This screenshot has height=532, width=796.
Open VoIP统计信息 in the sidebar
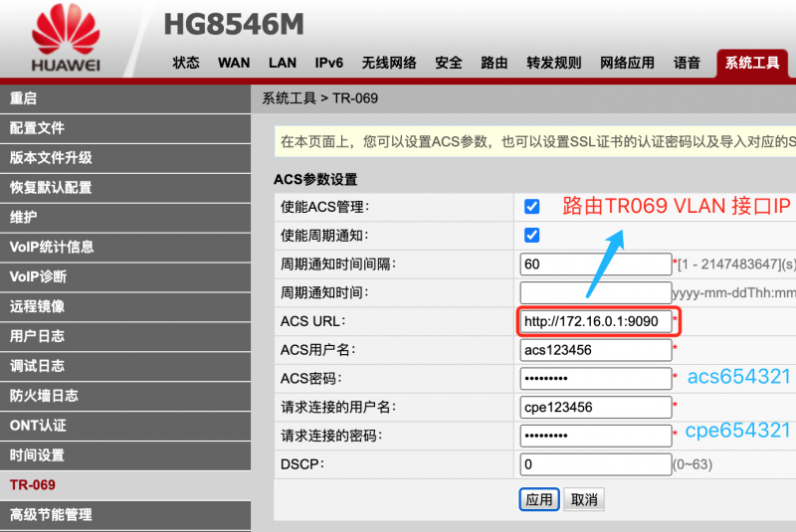125,247
